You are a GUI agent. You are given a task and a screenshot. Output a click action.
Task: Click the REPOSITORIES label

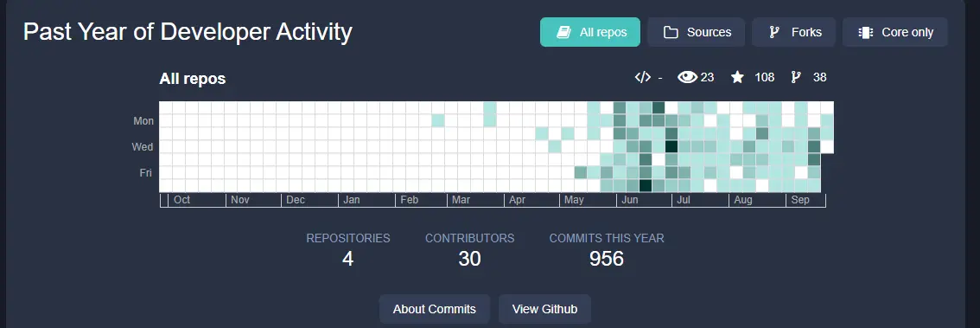tap(348, 238)
